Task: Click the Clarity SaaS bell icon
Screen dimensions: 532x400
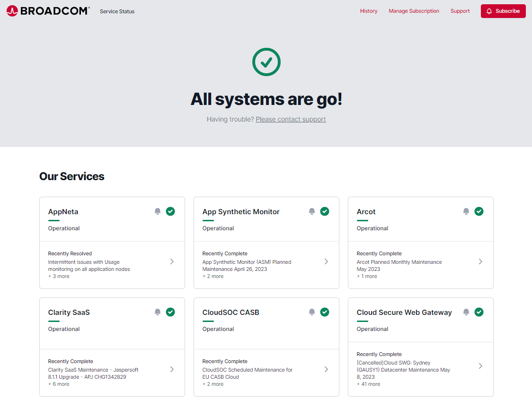Action: tap(158, 312)
